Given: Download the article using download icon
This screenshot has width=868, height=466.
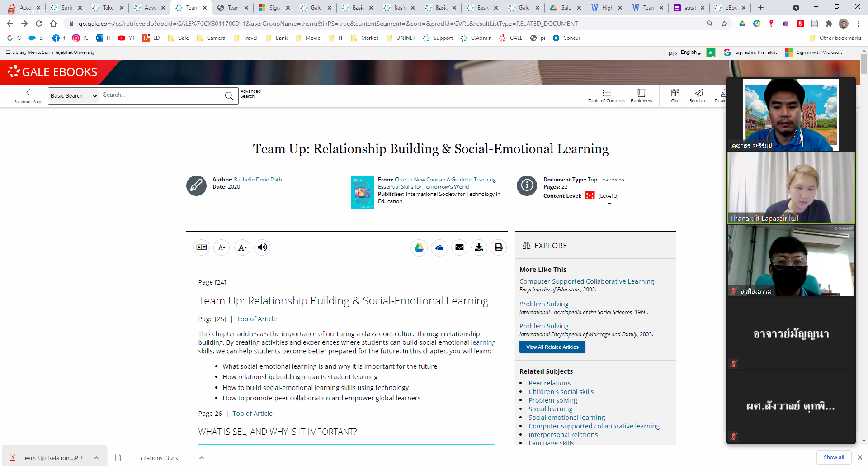Looking at the screenshot, I should click(x=479, y=247).
